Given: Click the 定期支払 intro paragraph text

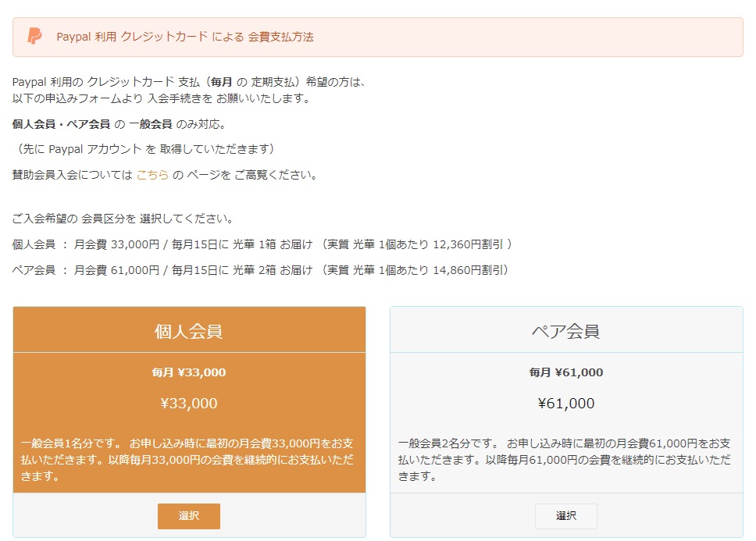Looking at the screenshot, I should [x=189, y=81].
